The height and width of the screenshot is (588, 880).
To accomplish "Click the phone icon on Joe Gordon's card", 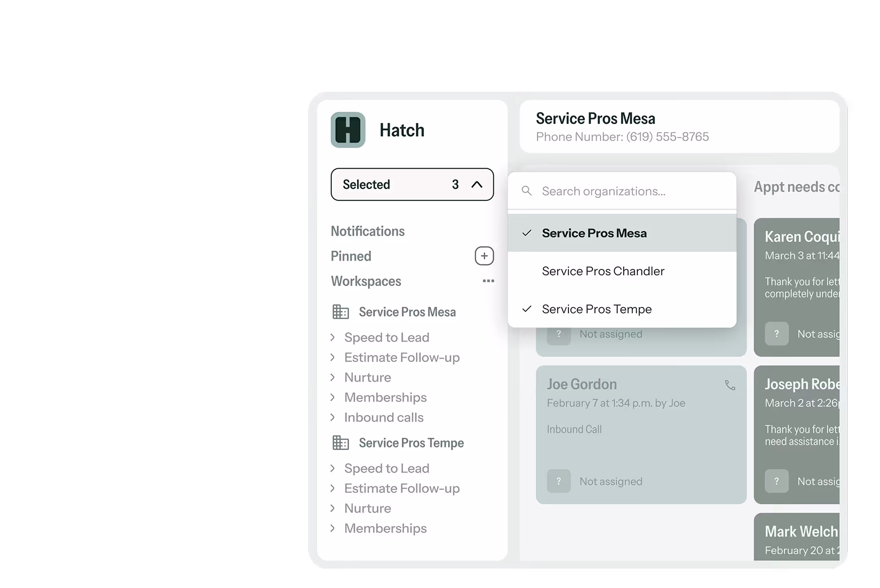I will (x=730, y=385).
